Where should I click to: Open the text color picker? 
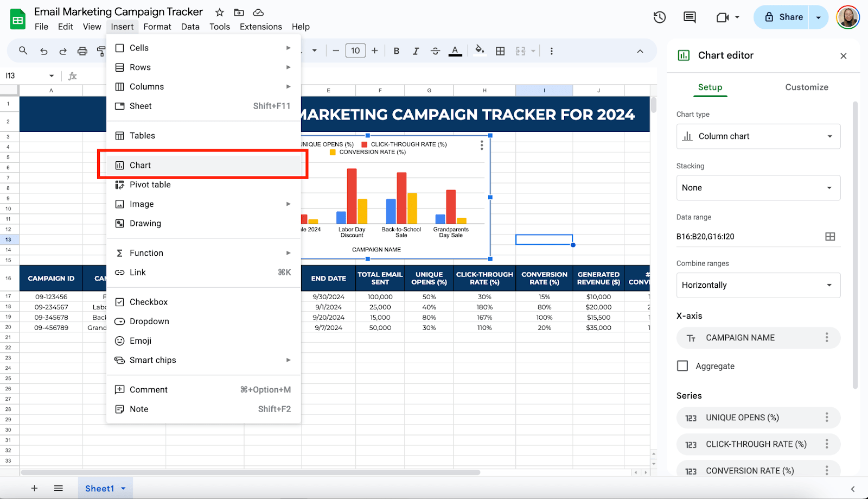pyautogui.click(x=455, y=51)
